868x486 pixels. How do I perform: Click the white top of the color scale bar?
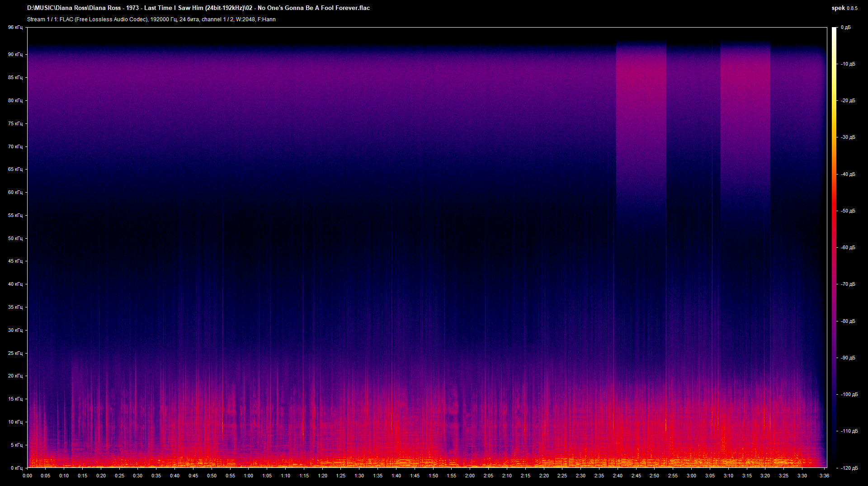click(834, 31)
